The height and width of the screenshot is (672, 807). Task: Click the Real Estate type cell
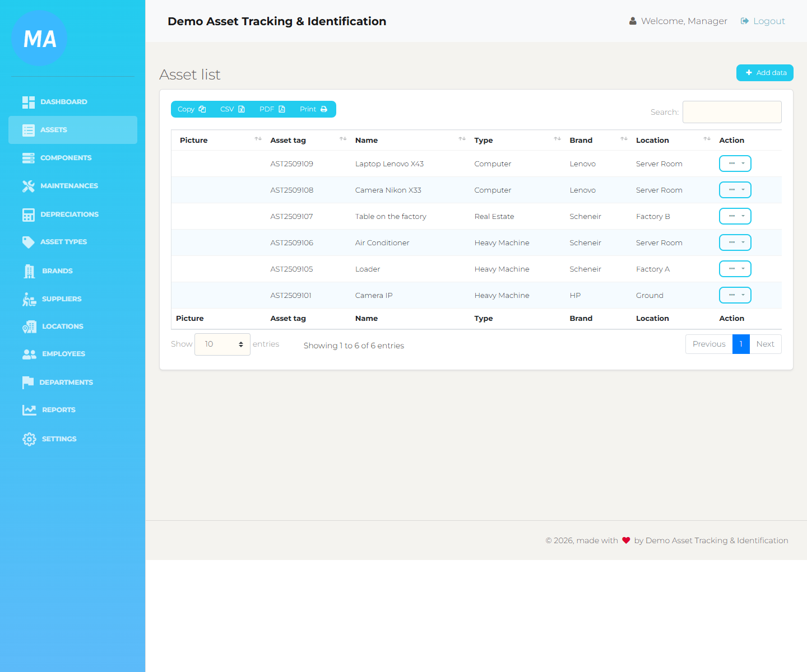tap(494, 217)
